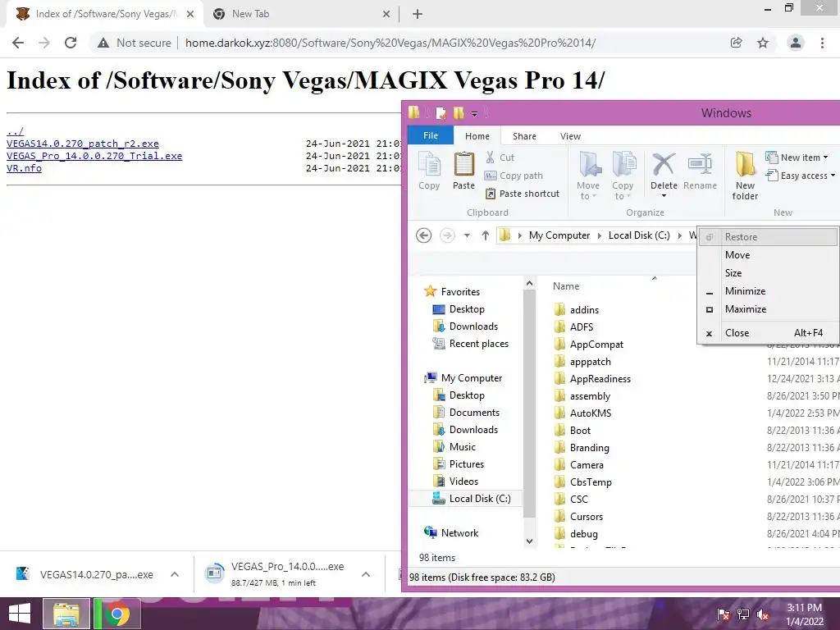Click Chrome back arrow button

click(18, 43)
